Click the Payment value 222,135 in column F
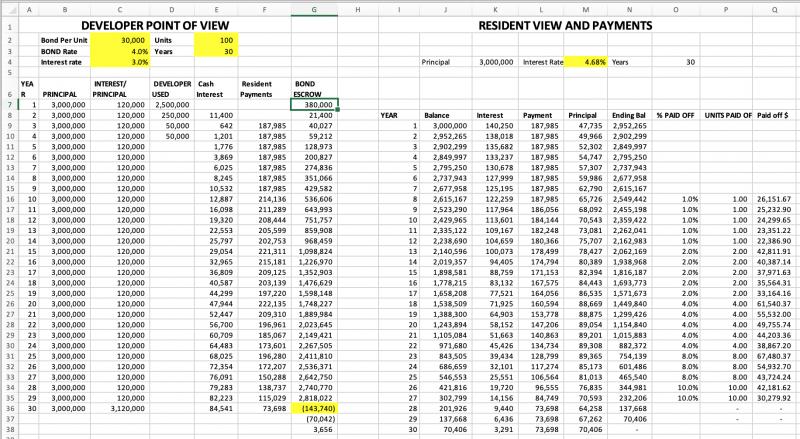The width and height of the screenshot is (800, 439). (x=271, y=304)
